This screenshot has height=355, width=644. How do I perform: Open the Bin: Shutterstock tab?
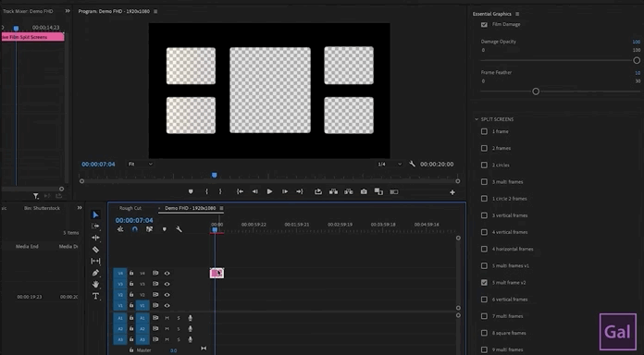click(x=42, y=208)
